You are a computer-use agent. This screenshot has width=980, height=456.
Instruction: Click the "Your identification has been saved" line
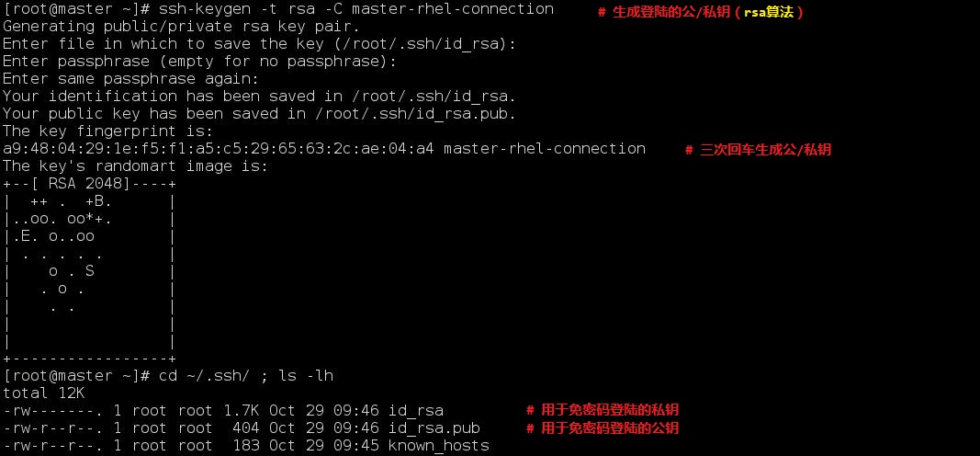coord(259,97)
